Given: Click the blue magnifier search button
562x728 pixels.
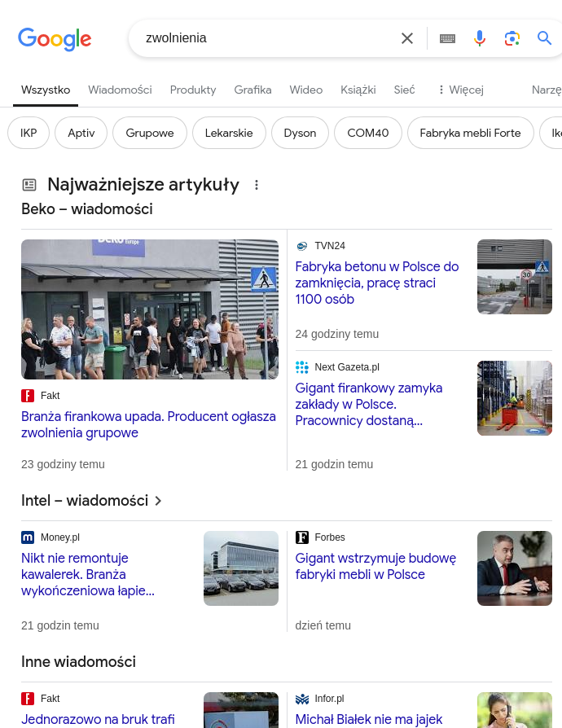Looking at the screenshot, I should pyautogui.click(x=544, y=38).
